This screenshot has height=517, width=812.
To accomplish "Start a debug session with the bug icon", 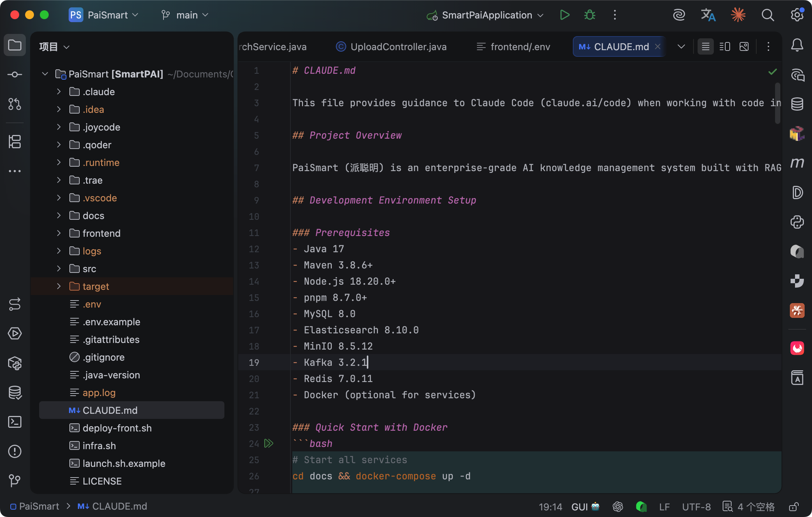I will click(589, 15).
